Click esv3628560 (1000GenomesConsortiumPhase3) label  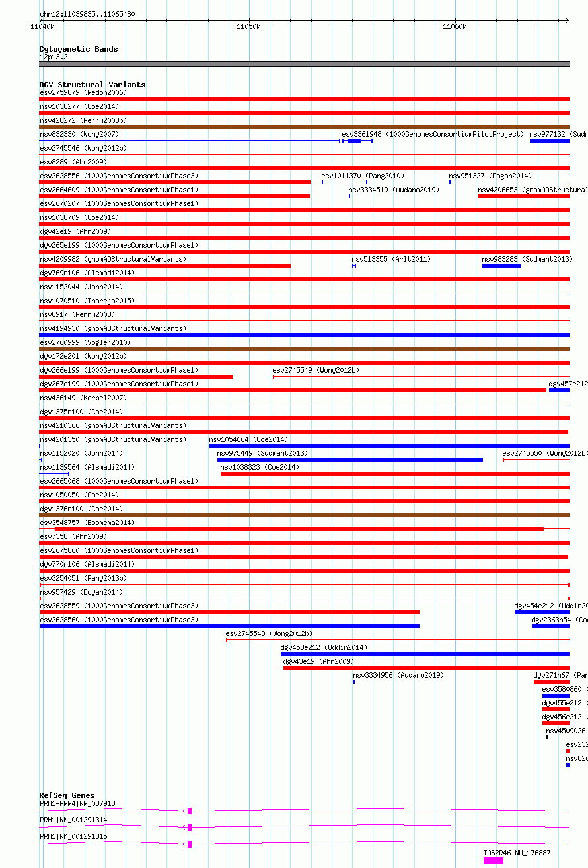coord(119,620)
